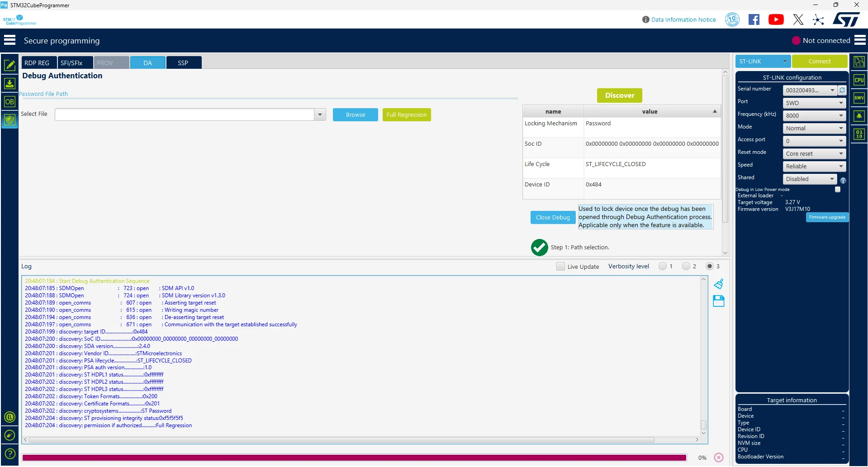
Task: Click the magenta progress bar
Action: coord(354,457)
